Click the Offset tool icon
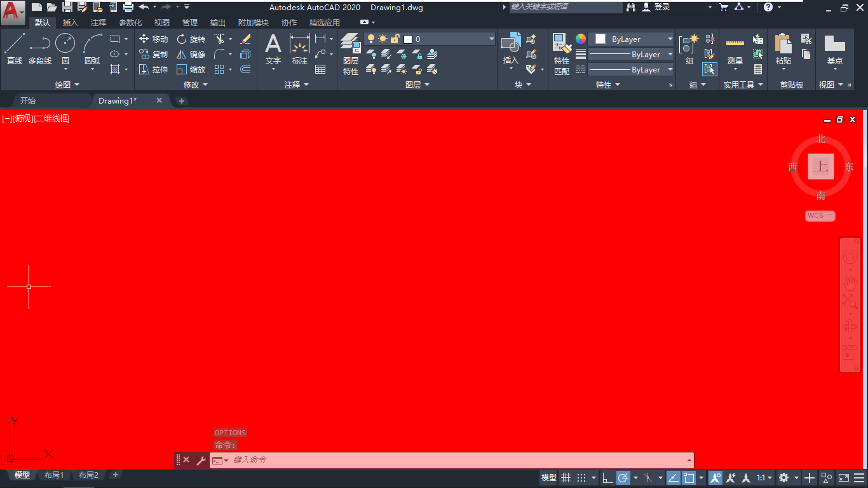This screenshot has height=488, width=868. [x=246, y=69]
